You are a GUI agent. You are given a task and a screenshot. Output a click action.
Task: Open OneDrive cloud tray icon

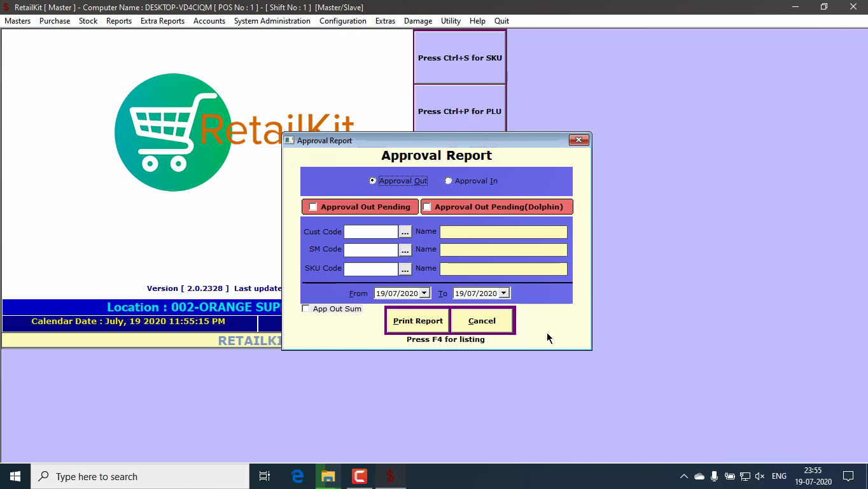click(699, 476)
